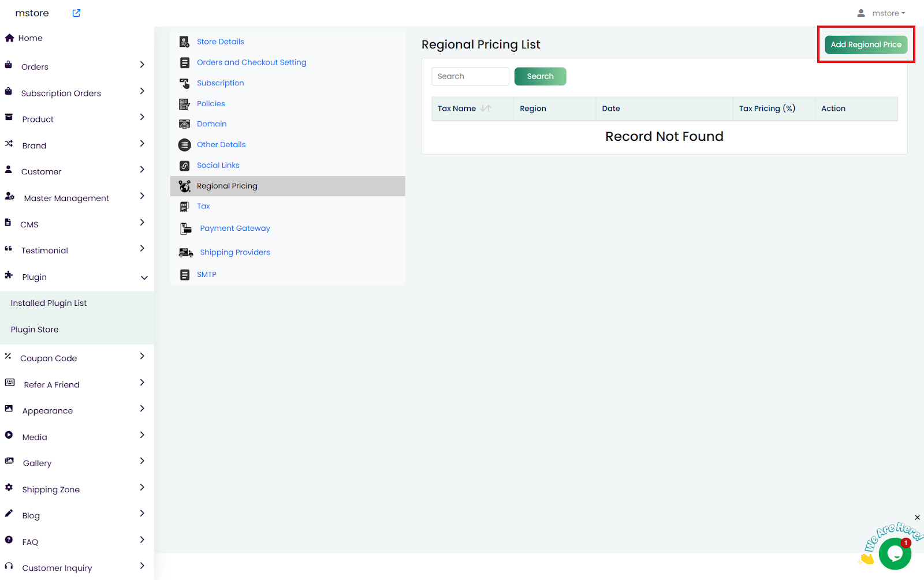Focus the Search text field
Screen dimensions: 924x580
(x=470, y=76)
